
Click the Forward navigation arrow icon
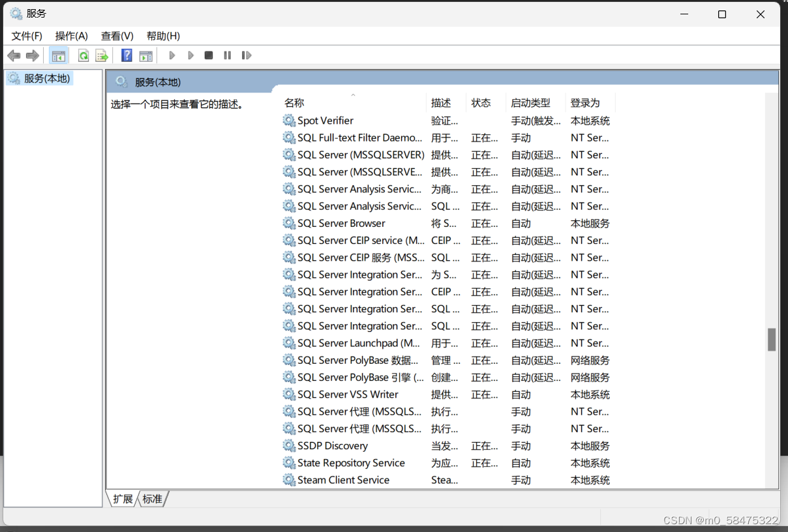click(x=31, y=55)
